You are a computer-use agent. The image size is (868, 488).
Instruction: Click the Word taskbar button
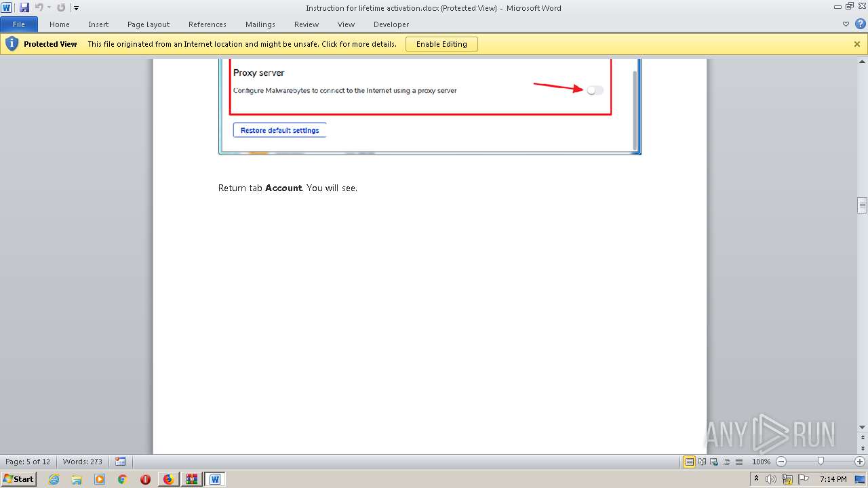(215, 479)
